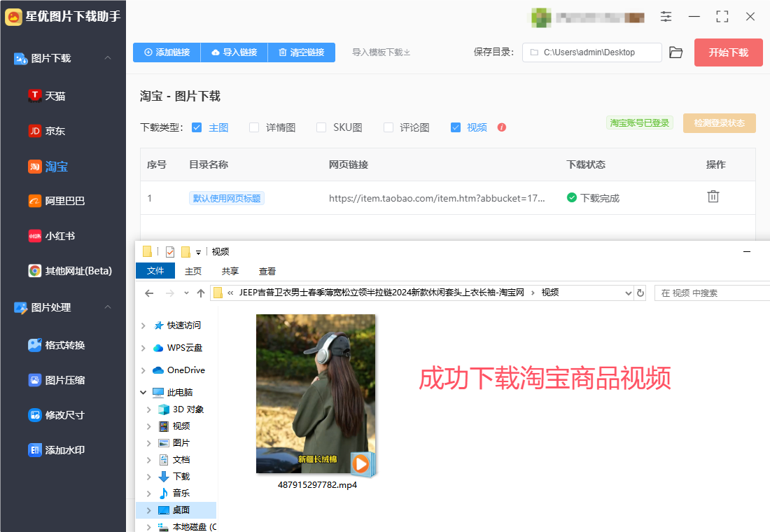770x532 pixels.
Task: Click the new folder quick-access icon in Explorer
Action: [x=185, y=252]
